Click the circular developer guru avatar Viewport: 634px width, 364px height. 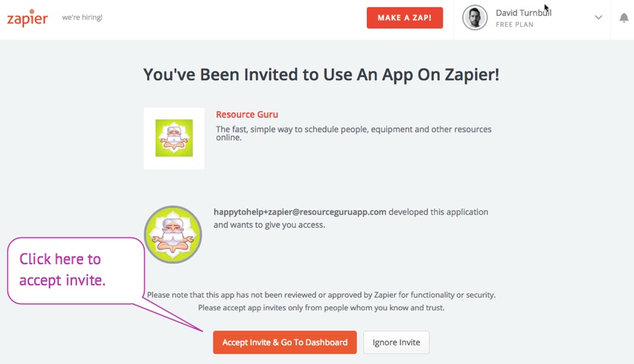(x=173, y=234)
